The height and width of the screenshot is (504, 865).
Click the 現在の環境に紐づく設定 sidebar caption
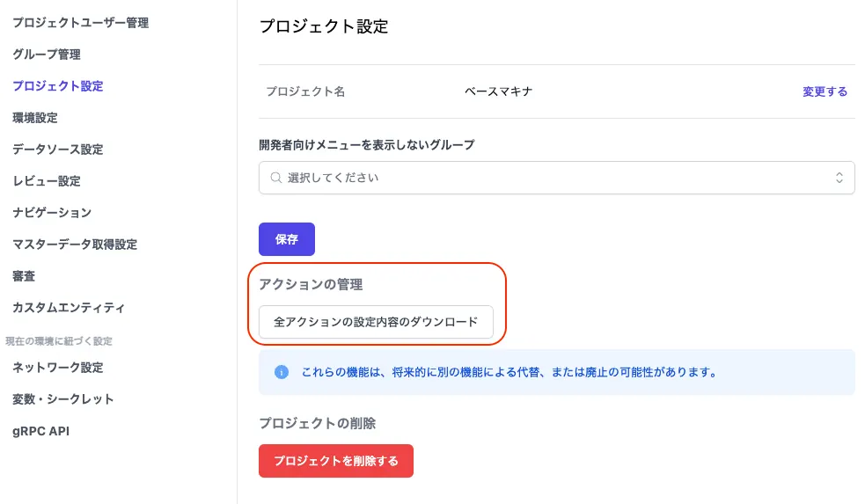pos(59,340)
